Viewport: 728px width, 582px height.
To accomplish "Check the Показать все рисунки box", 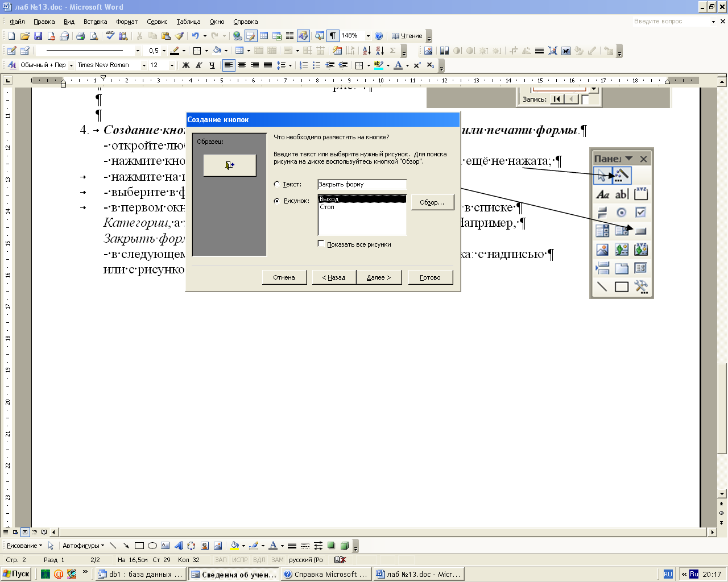I will coord(321,244).
